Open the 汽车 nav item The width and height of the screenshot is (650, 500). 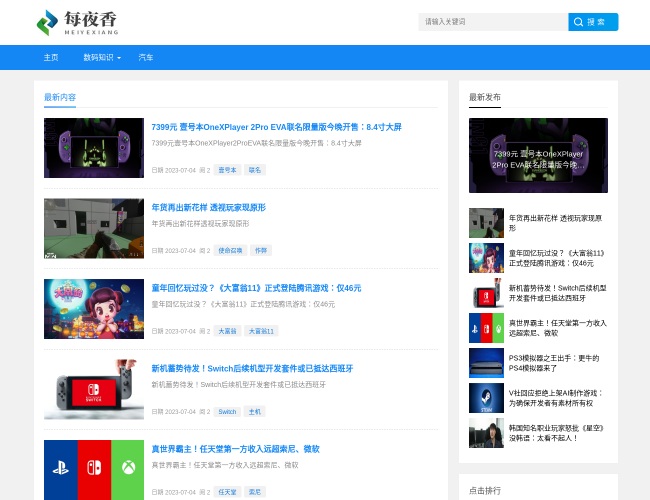tap(146, 58)
